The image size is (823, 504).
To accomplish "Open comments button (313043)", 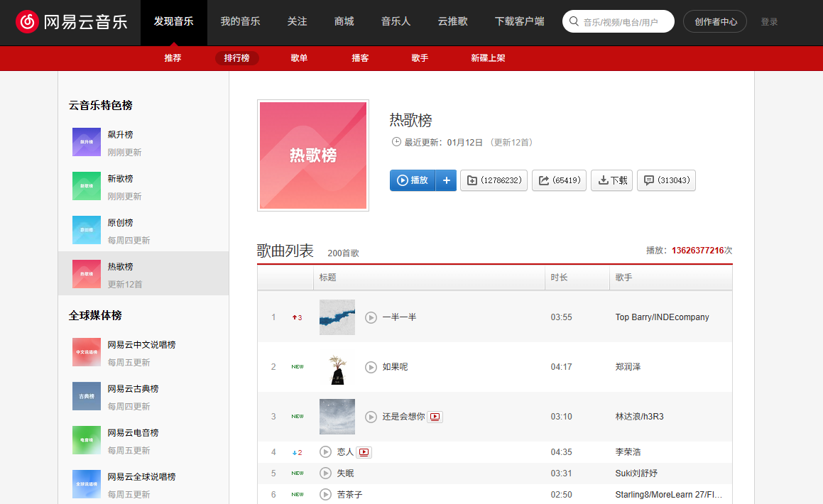I will [667, 180].
